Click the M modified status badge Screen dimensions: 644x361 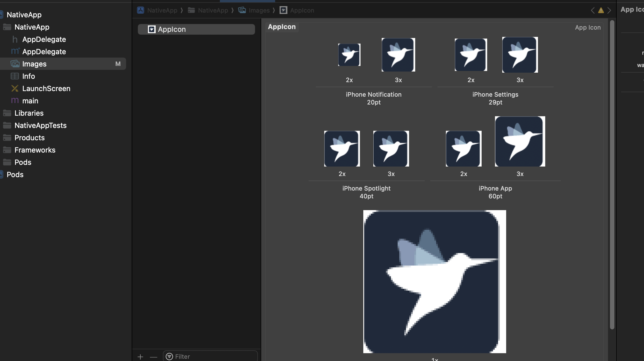coord(118,64)
